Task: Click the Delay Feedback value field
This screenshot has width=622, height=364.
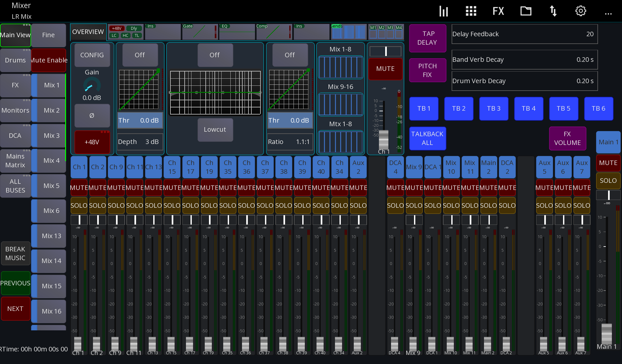Action: (524, 34)
